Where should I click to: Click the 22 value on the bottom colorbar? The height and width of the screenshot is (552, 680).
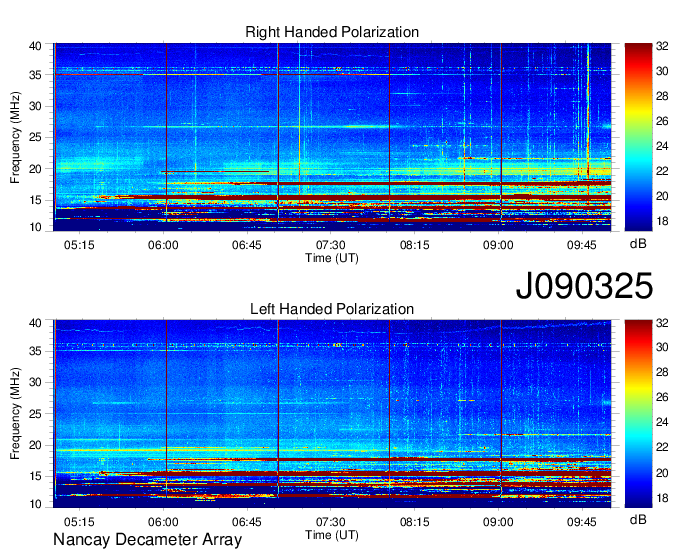point(662,447)
